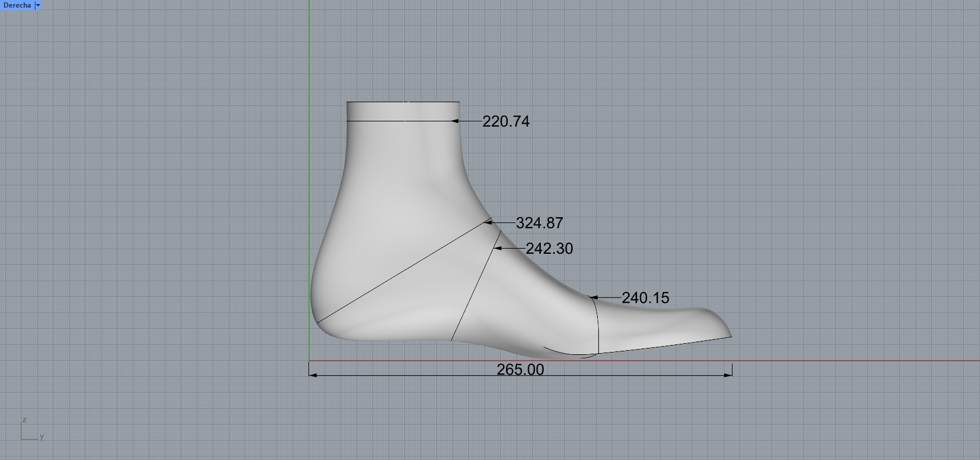This screenshot has width=980, height=460.
Task: Select the 220.74 ankle girth dimension text
Action: [x=506, y=121]
